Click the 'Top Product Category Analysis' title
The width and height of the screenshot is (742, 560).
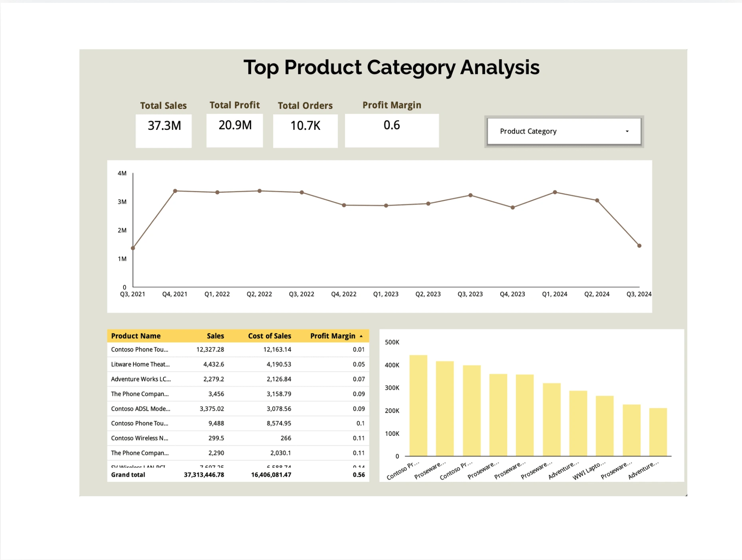click(x=391, y=67)
